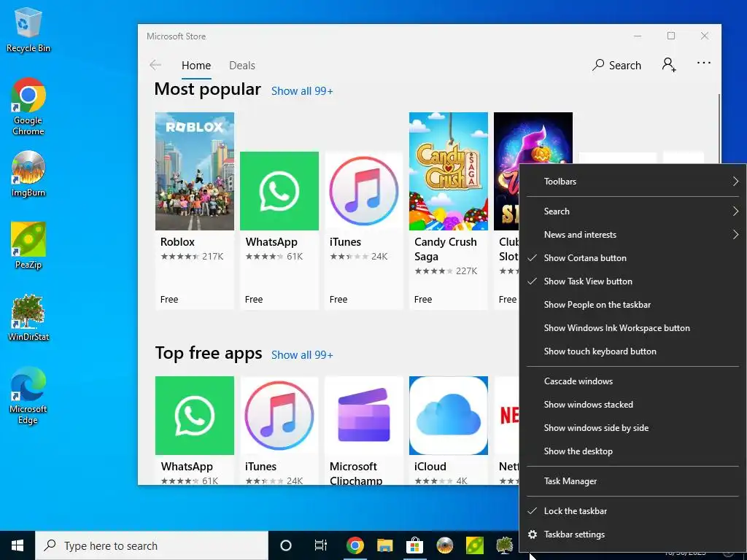Open the Recycle Bin desktop icon
The width and height of the screenshot is (747, 560).
[x=28, y=29]
